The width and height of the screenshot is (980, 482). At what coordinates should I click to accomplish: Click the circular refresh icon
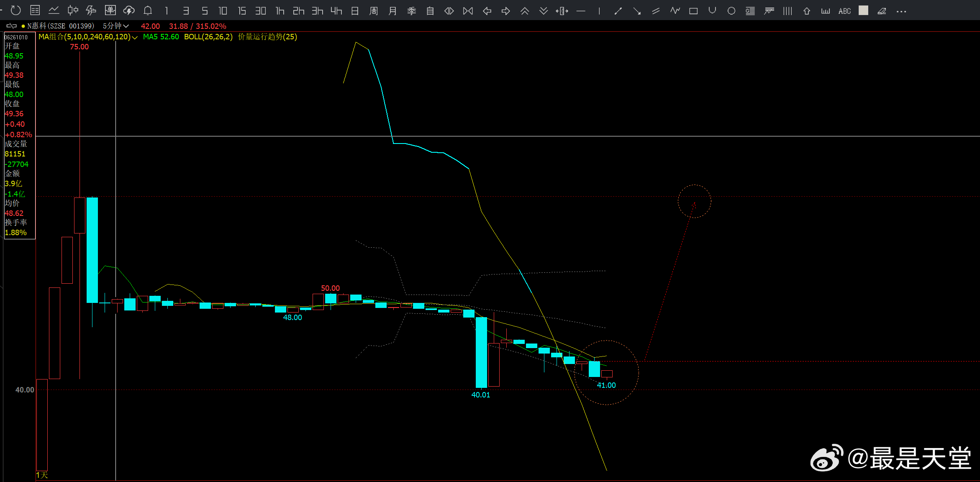tap(16, 10)
